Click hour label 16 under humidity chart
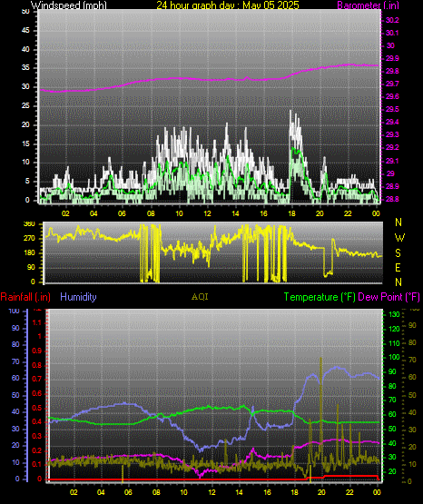This screenshot has width=423, height=504. point(267,493)
